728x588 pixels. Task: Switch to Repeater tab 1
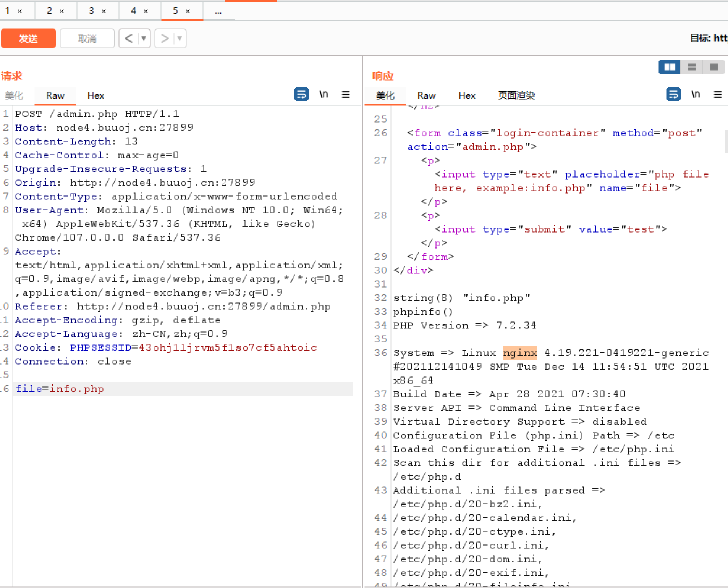tap(7, 11)
